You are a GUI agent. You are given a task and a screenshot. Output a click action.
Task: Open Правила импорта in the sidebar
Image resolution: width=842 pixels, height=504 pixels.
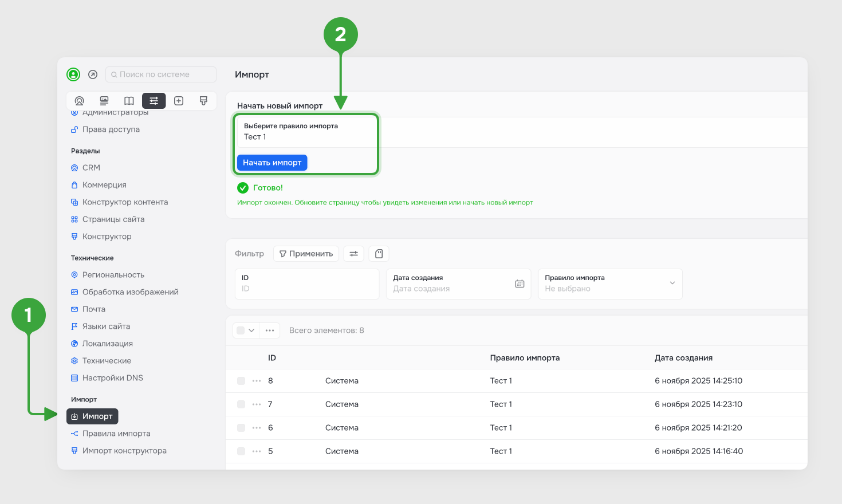116,434
